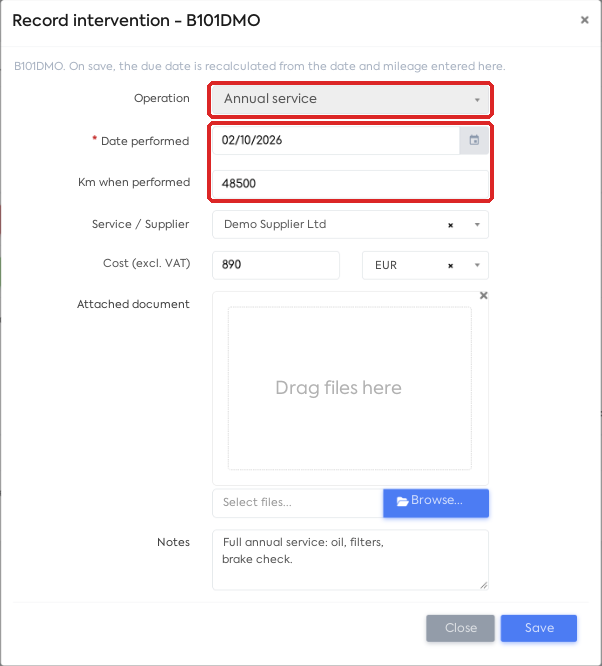Click the Select files text box

[298, 503]
